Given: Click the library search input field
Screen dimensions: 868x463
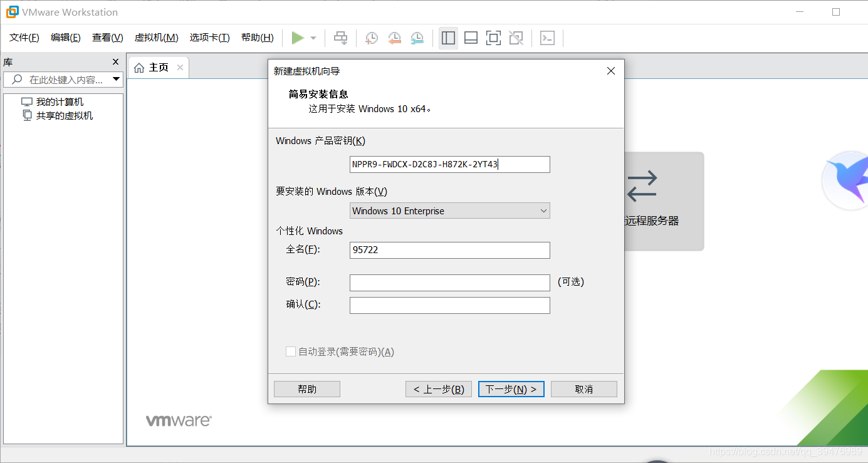Looking at the screenshot, I should click(x=63, y=80).
